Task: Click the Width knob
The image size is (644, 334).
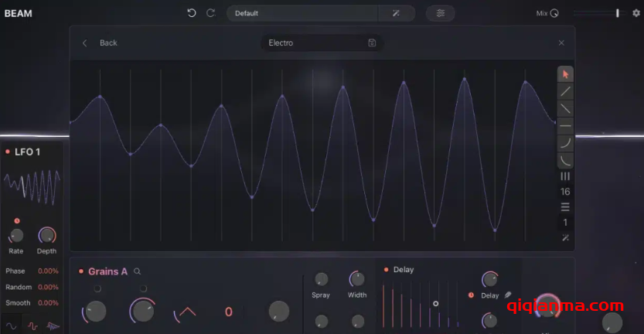Action: (x=357, y=279)
